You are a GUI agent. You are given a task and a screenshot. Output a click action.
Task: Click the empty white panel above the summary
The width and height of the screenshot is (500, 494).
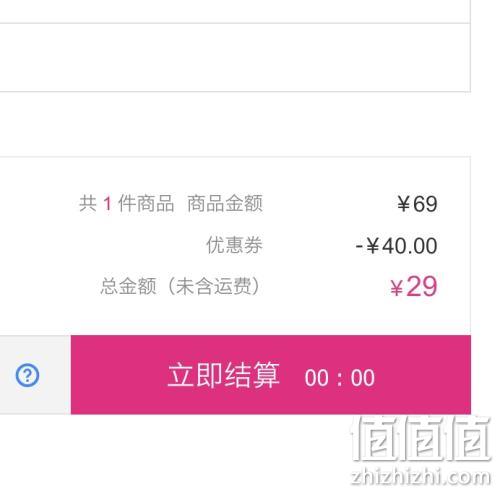(x=235, y=57)
